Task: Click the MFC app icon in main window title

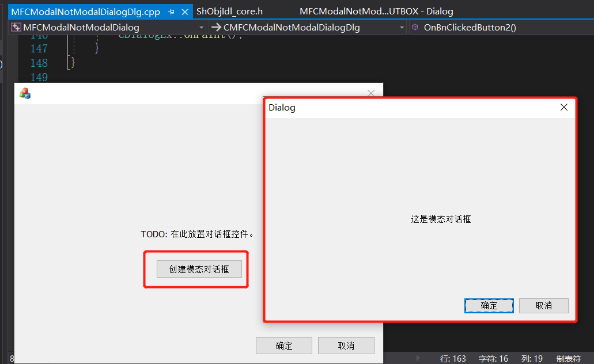Action: tap(25, 93)
